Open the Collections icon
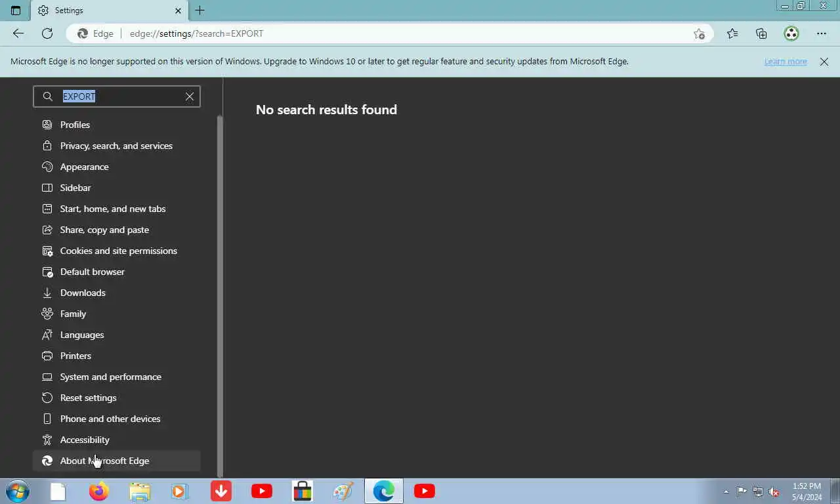 click(761, 33)
